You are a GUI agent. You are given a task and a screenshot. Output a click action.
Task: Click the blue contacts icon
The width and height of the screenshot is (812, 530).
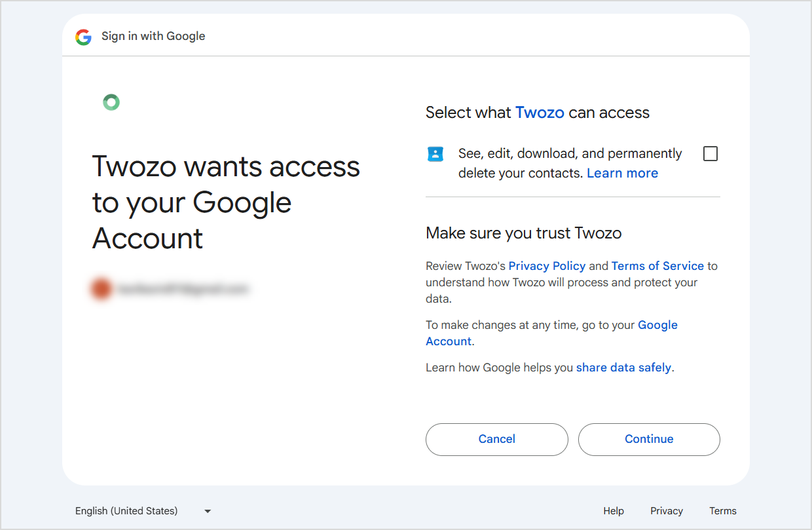(435, 154)
